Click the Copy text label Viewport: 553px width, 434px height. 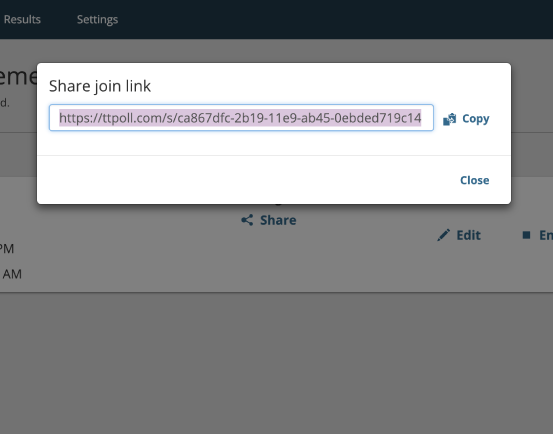[476, 119]
